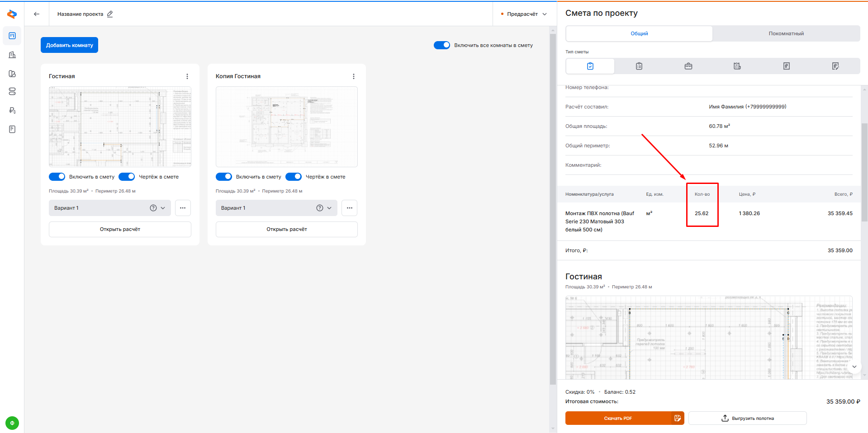
Task: Go back using the left arrow icon
Action: [37, 14]
